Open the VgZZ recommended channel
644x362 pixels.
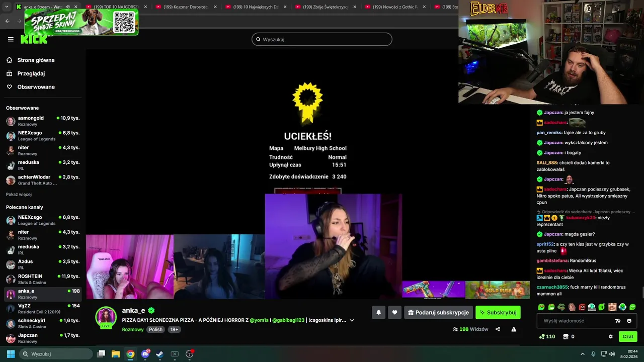click(43, 308)
